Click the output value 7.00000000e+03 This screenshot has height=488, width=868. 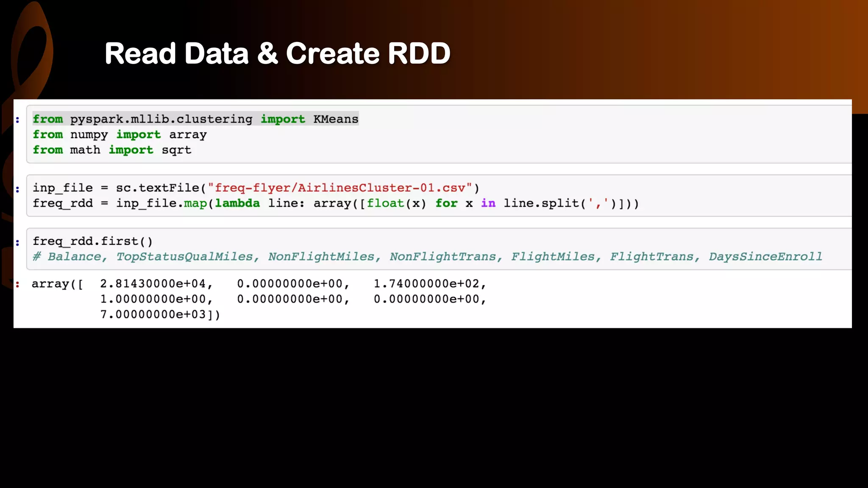(153, 314)
